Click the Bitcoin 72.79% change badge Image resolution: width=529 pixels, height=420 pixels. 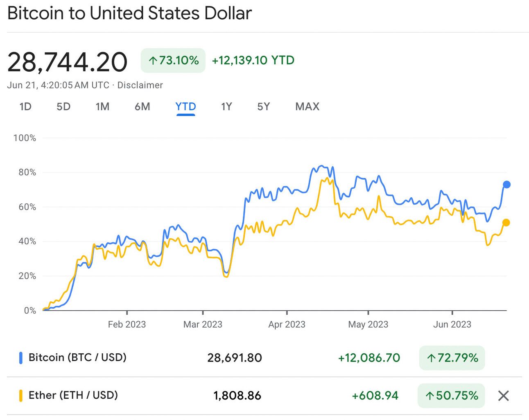pyautogui.click(x=452, y=358)
